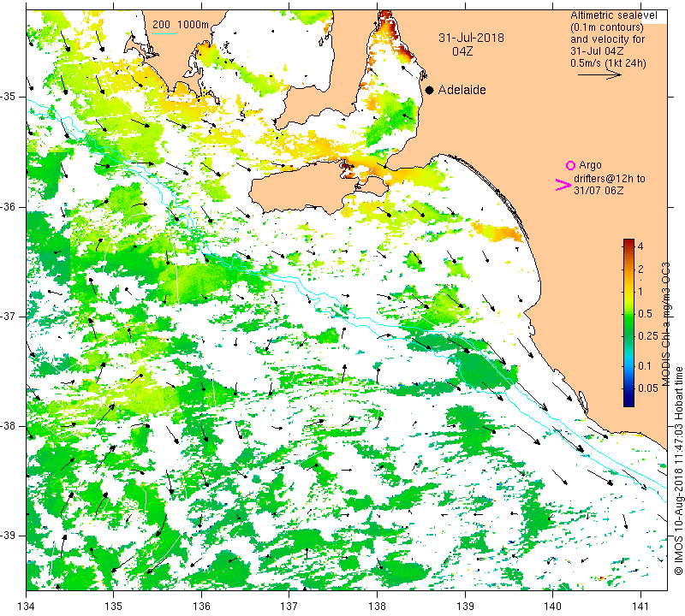The height and width of the screenshot is (616, 685).
Task: Click latitude axis label -35
Action: [x=9, y=97]
